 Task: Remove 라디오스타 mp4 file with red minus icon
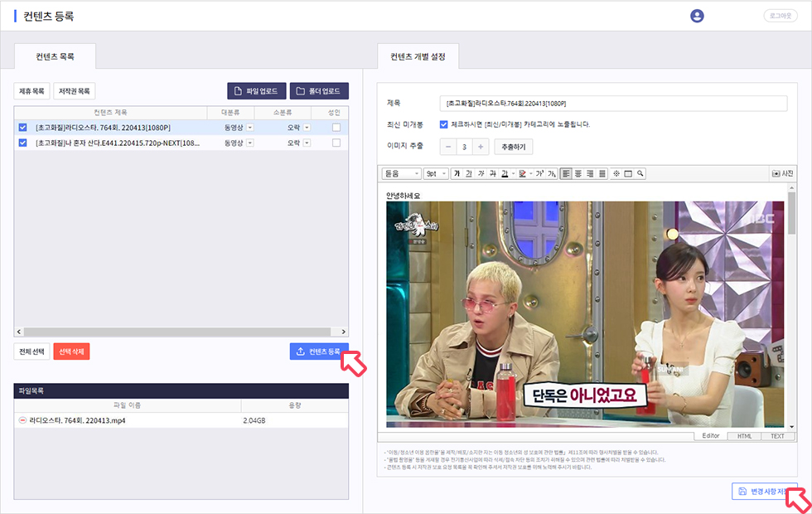click(x=22, y=421)
